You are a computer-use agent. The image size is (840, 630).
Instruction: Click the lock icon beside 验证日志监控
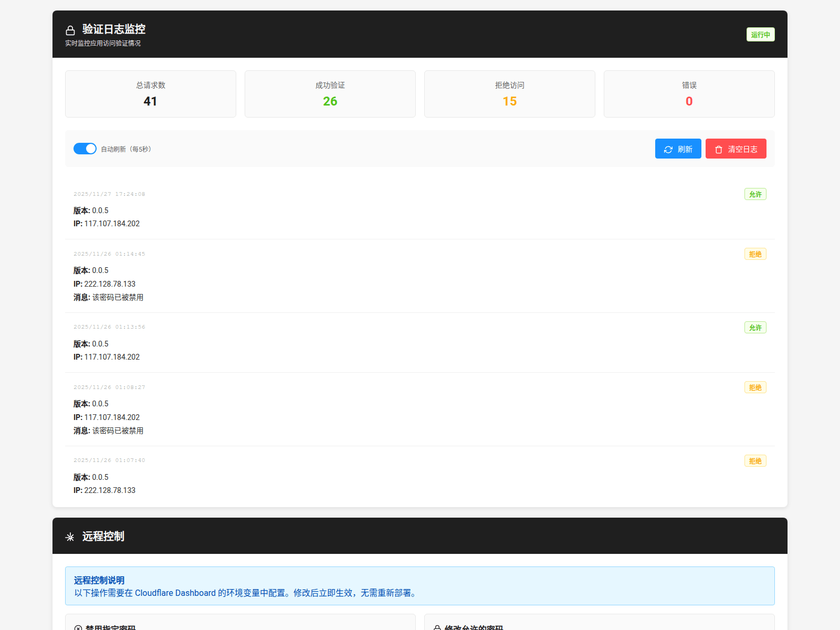(x=70, y=30)
